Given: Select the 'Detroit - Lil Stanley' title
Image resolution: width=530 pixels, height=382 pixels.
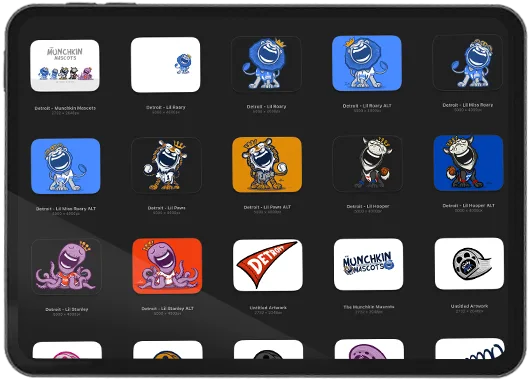Looking at the screenshot, I should coord(67,309).
